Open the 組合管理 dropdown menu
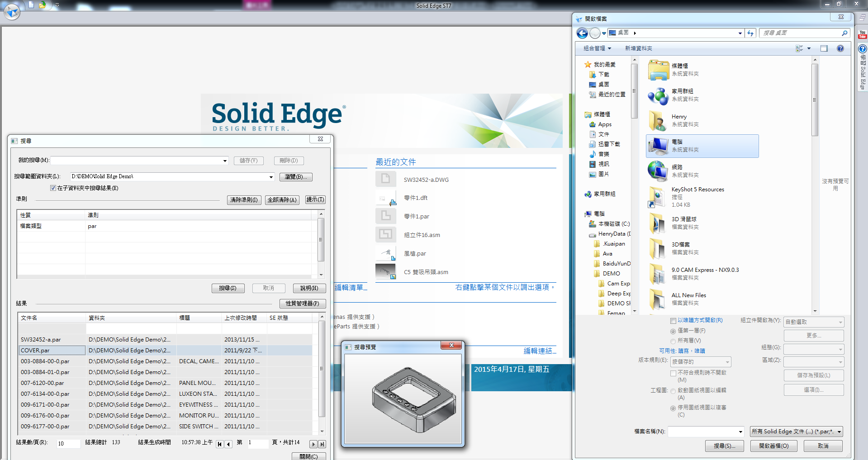Viewport: 868px width, 460px height. coord(597,48)
